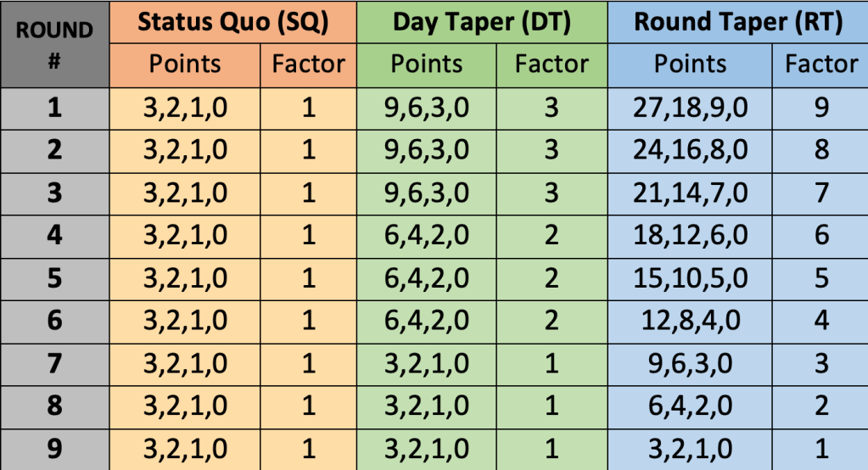Select the Day Taper (DT) header

(481, 22)
